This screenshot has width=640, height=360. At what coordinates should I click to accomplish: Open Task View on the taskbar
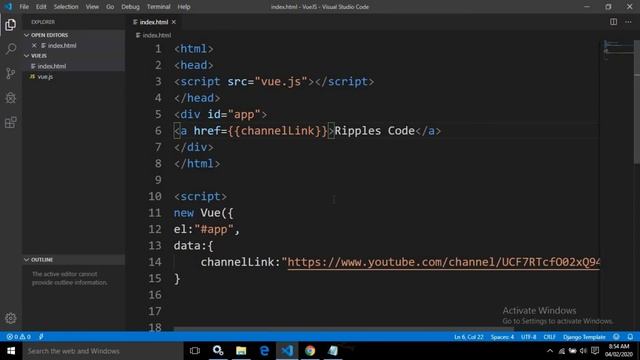[195, 351]
